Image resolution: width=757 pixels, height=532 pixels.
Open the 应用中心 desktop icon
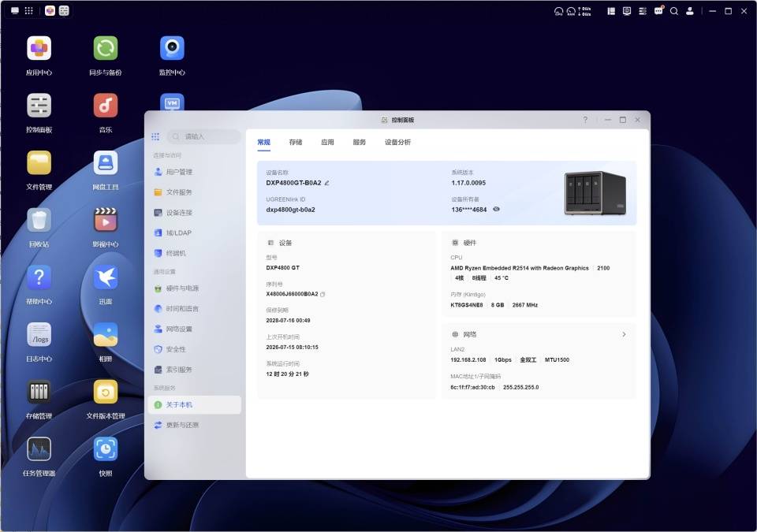point(39,49)
